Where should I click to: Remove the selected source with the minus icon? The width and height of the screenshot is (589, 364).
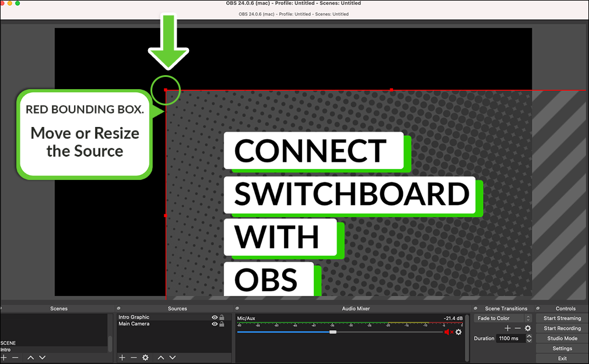coord(134,358)
